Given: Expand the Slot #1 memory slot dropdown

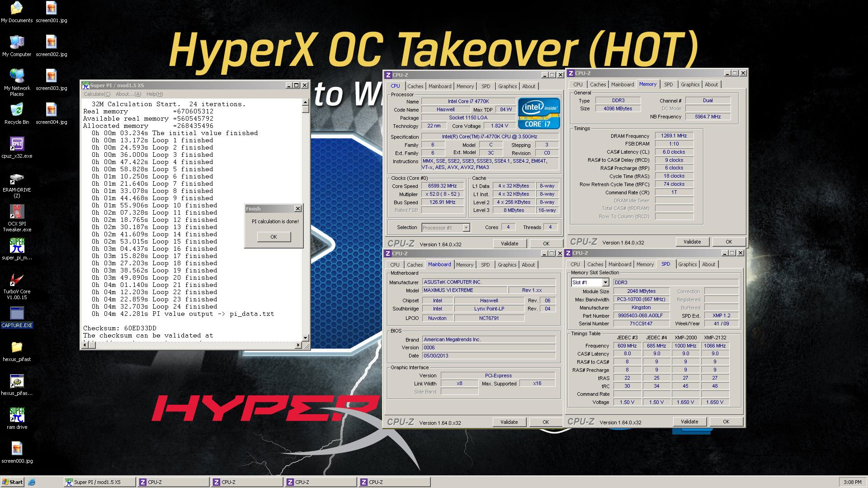Looking at the screenshot, I should pyautogui.click(x=605, y=282).
